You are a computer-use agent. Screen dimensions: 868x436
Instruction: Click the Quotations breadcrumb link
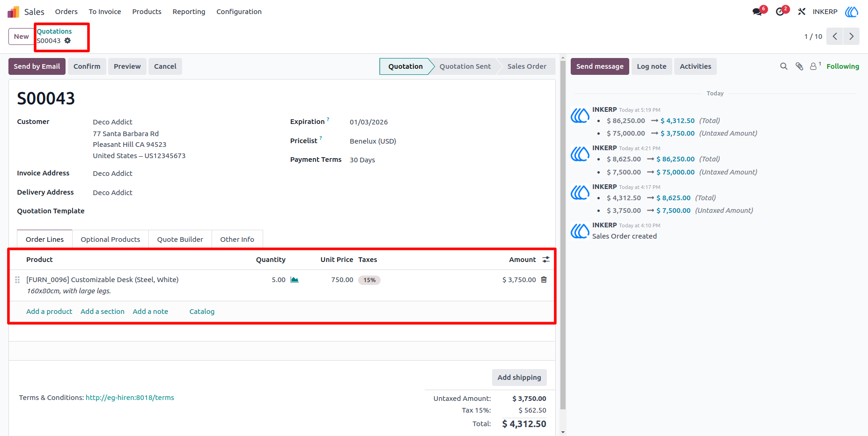pos(54,31)
